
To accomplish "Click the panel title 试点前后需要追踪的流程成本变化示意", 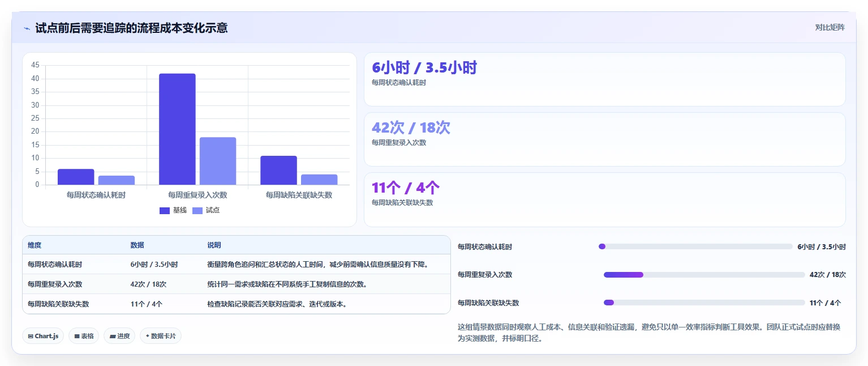I will (x=131, y=28).
